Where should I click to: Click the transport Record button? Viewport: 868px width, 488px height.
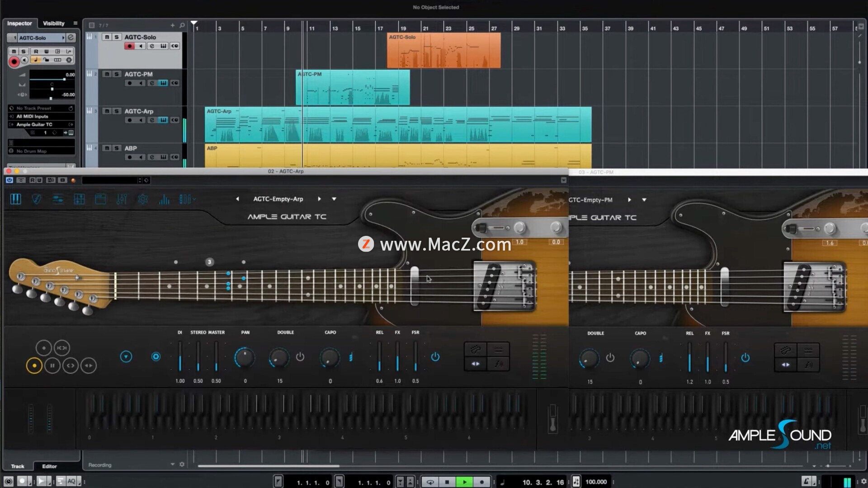(x=481, y=482)
